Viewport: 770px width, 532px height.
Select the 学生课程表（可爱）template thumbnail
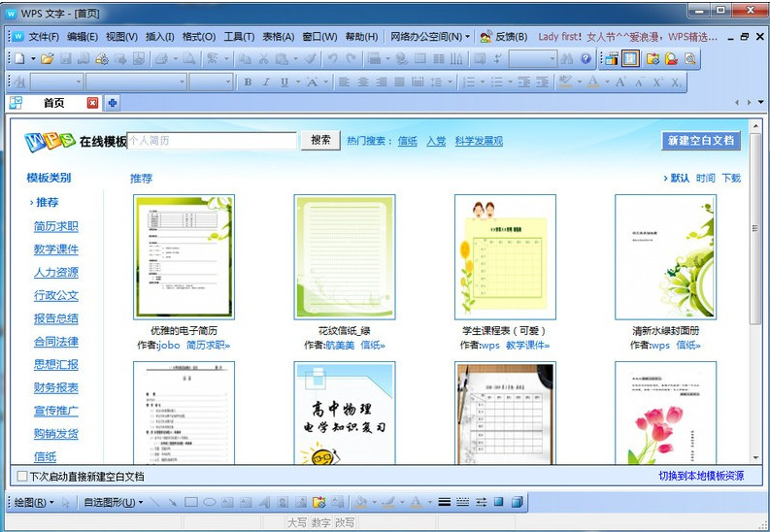pyautogui.click(x=505, y=256)
